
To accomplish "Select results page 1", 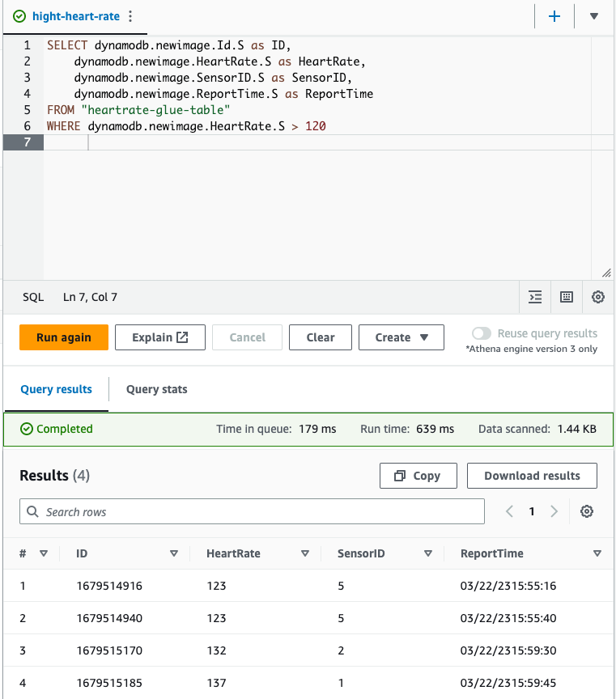I will click(x=532, y=511).
